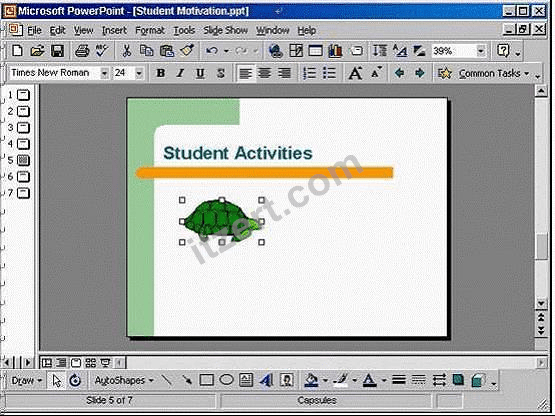Click the Print icon in toolbar
555x416 pixels.
click(82, 51)
